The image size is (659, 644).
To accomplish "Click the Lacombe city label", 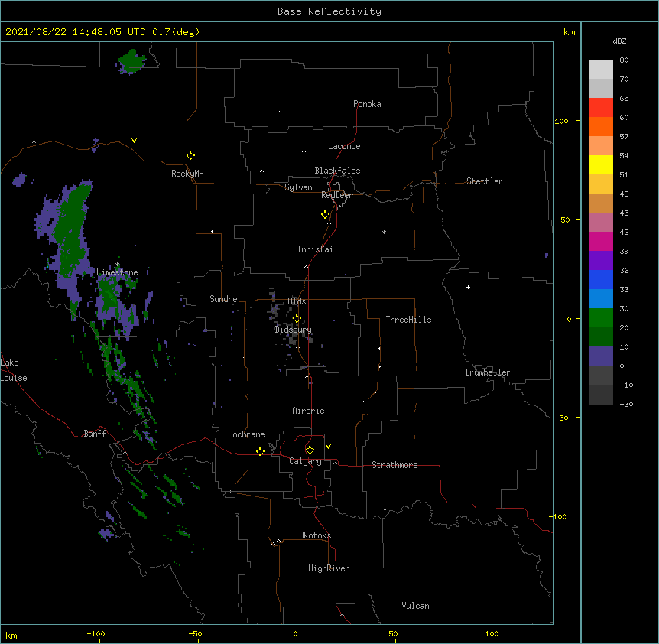I will click(344, 146).
